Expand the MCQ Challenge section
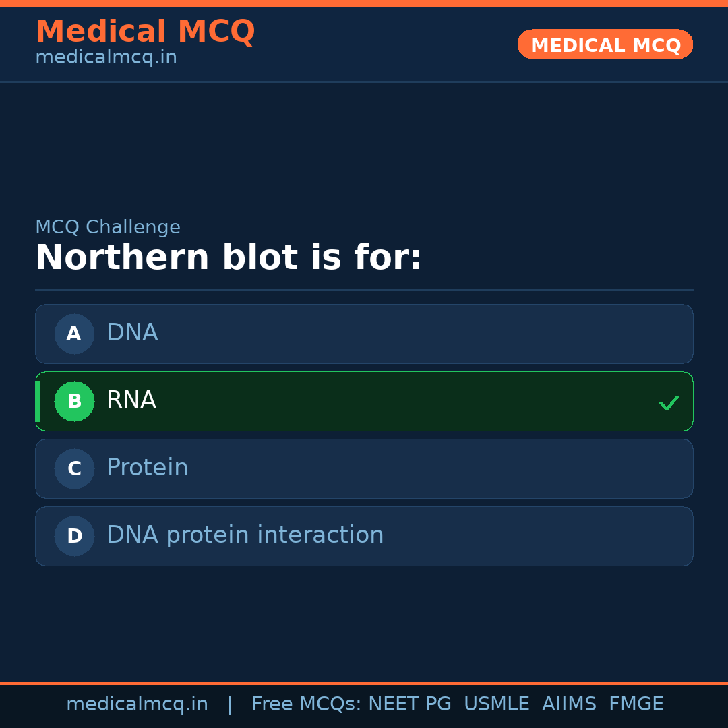The image size is (728, 728). pyautogui.click(x=108, y=227)
